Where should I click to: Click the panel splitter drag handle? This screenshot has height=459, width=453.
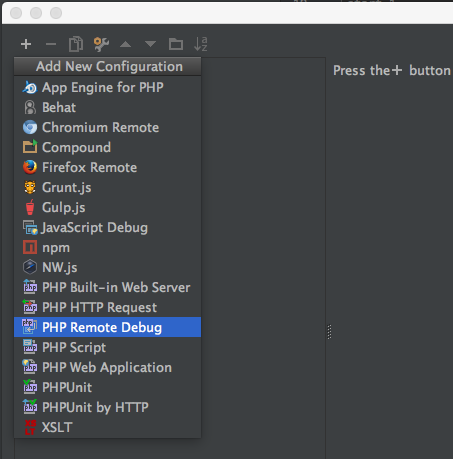[329, 332]
